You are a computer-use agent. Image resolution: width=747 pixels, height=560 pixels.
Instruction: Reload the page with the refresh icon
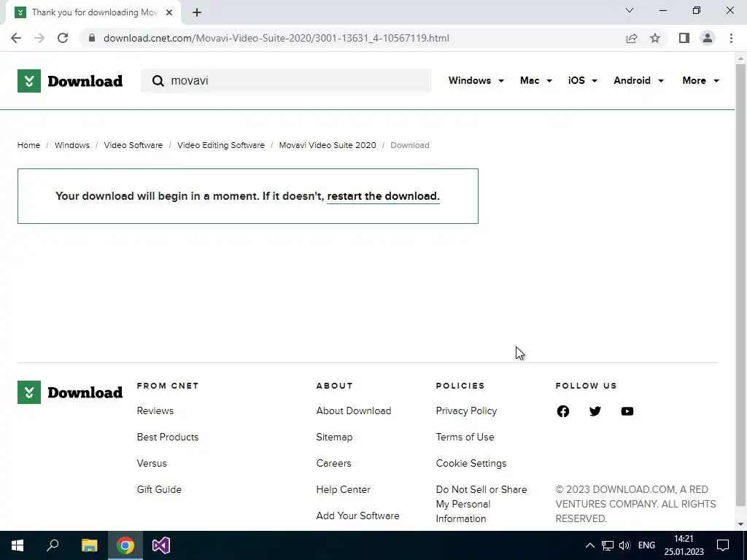point(63,38)
